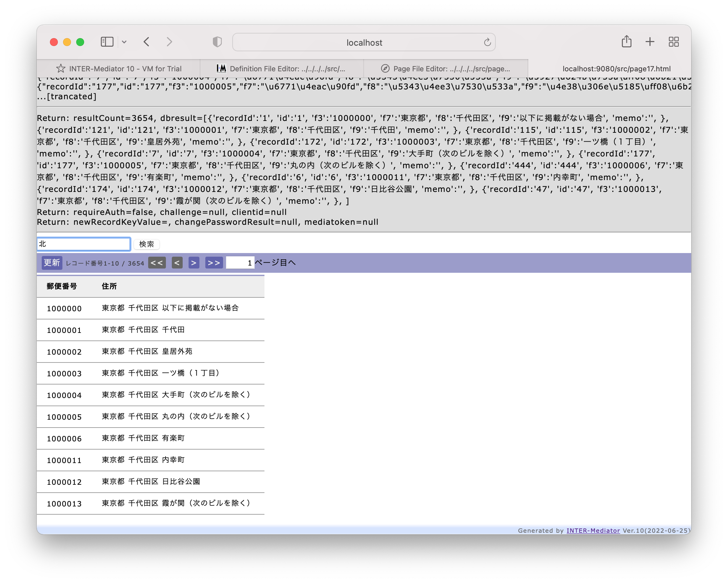728x583 pixels.
Task: Click the IM logo icon on the Definition File Editor tab
Action: (x=221, y=69)
